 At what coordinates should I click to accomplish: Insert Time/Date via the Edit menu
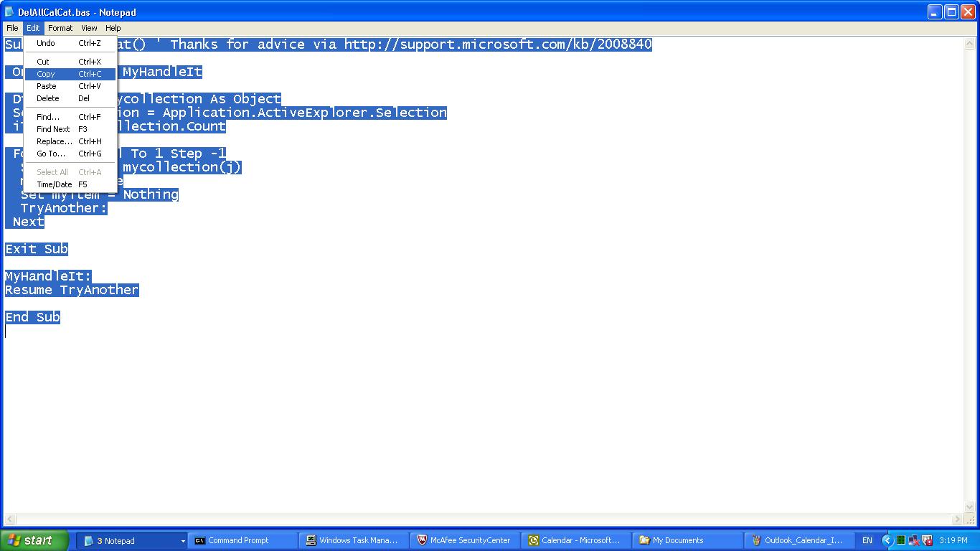(x=55, y=184)
